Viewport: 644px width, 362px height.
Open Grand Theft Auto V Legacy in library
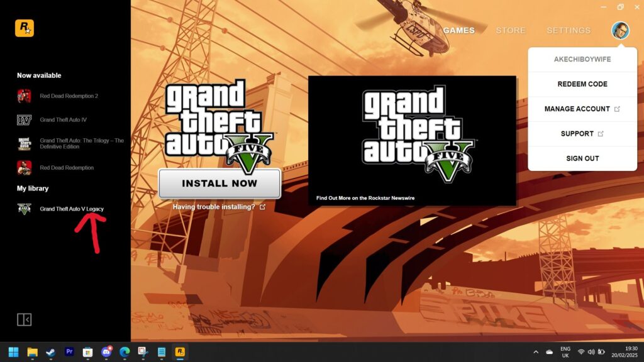71,209
